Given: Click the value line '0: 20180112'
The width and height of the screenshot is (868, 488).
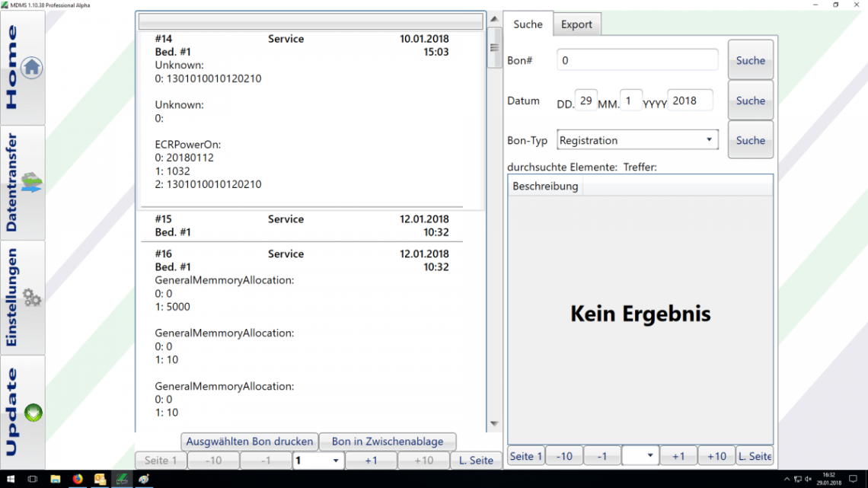Looking at the screenshot, I should [184, 158].
